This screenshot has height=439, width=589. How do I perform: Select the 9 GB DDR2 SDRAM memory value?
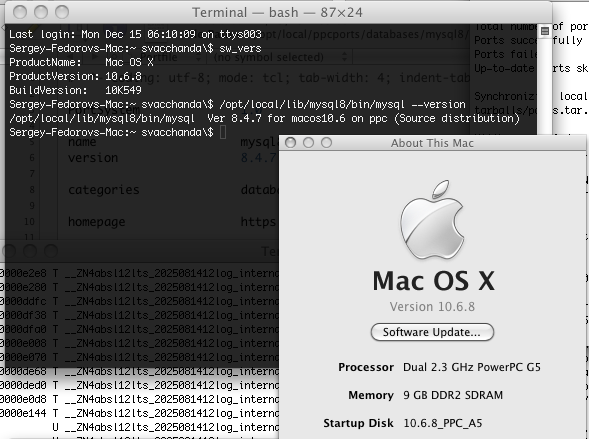tap(453, 395)
